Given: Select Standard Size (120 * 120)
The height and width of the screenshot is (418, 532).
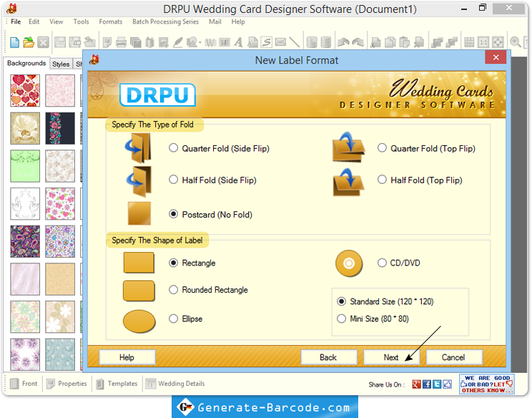Looking at the screenshot, I should coord(341,301).
